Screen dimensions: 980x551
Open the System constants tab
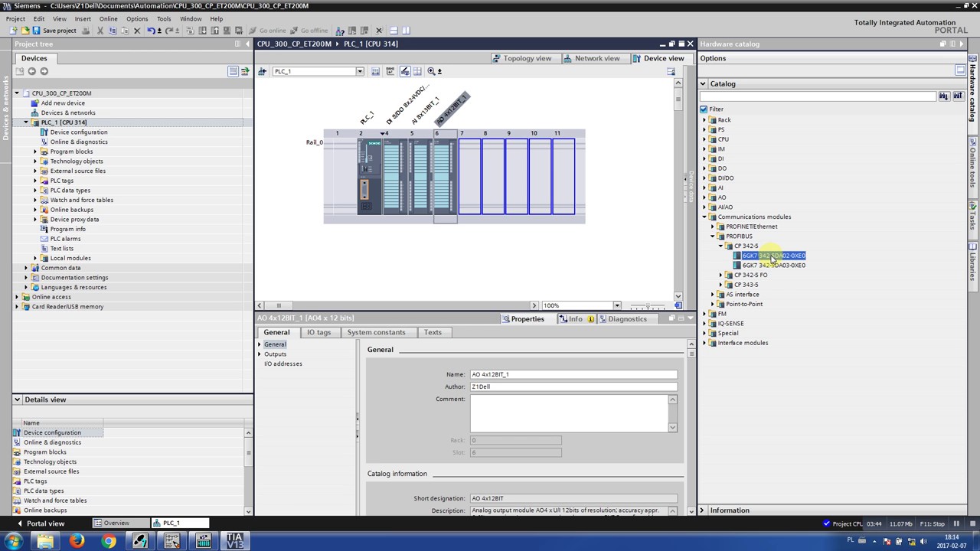(x=376, y=332)
